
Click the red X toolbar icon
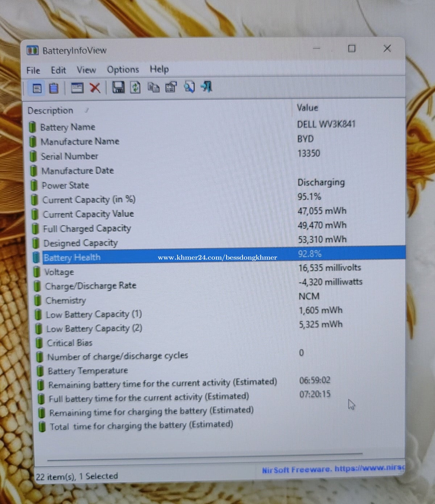click(95, 88)
